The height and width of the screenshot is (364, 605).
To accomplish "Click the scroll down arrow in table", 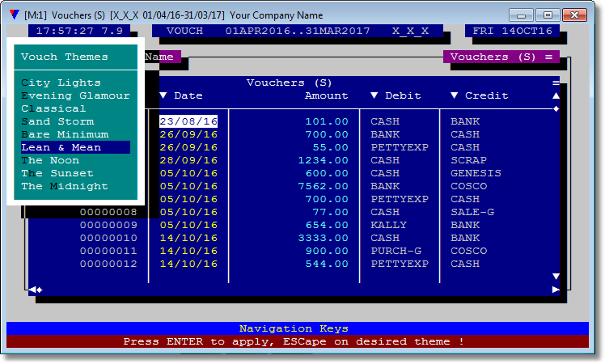I will tap(556, 277).
